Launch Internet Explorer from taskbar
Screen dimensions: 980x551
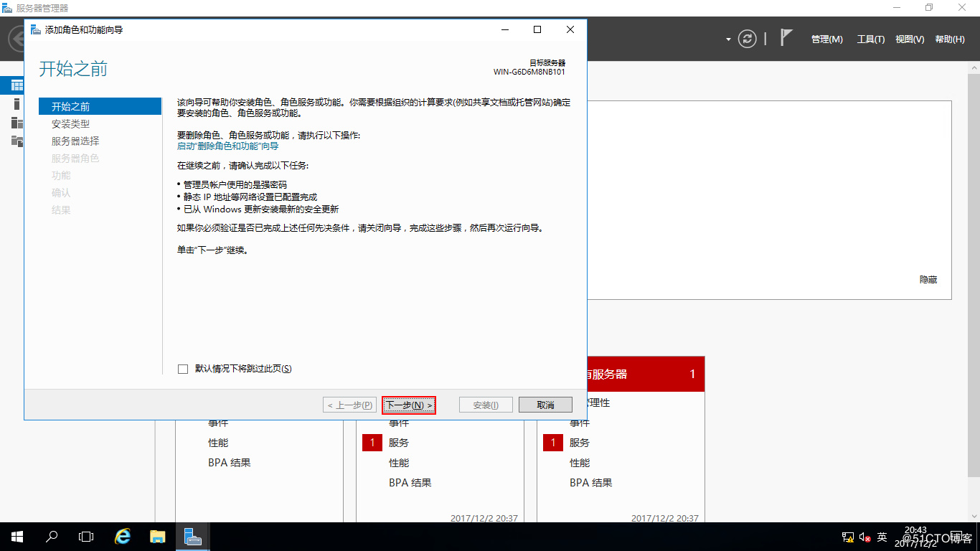tap(123, 537)
